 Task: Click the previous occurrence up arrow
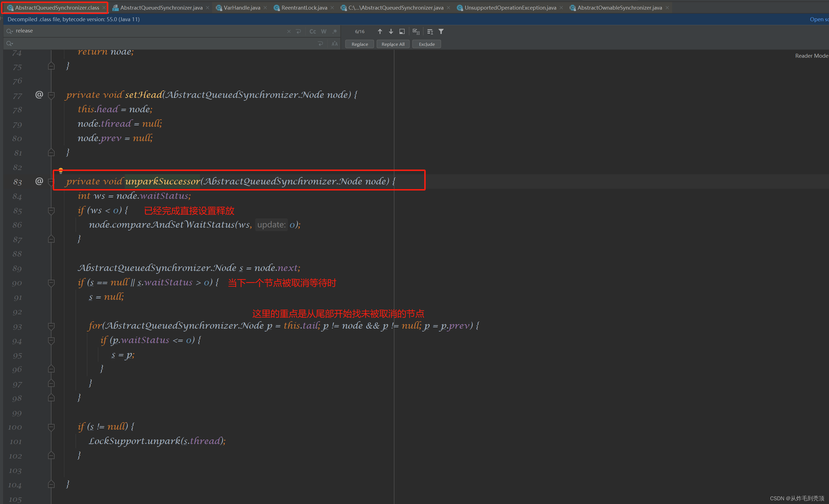(x=380, y=31)
